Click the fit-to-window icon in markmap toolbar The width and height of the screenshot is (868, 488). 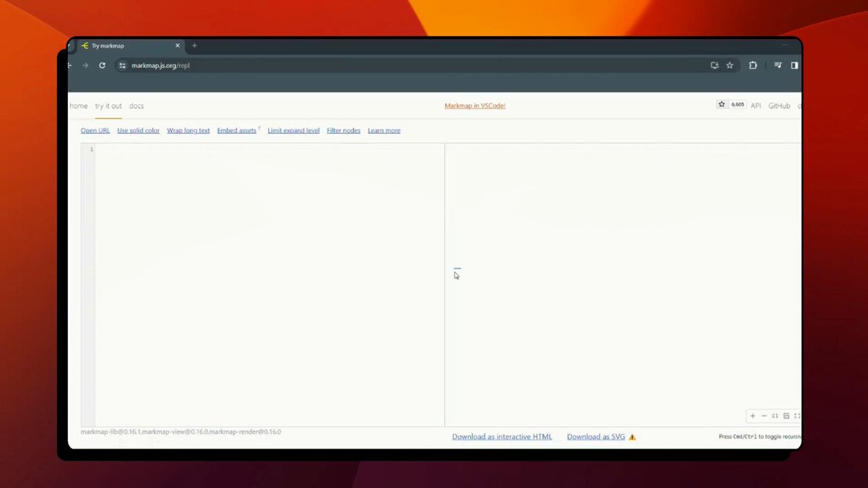coord(775,416)
